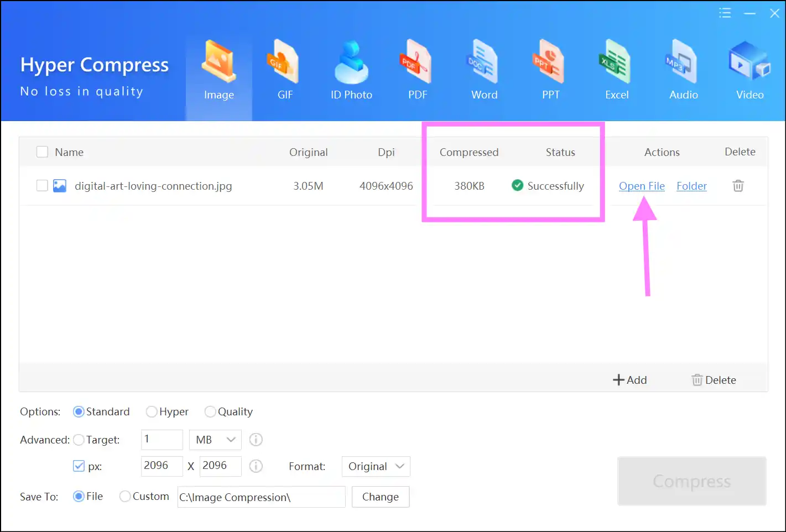Open the Format Original dropdown
The height and width of the screenshot is (532, 786).
376,466
